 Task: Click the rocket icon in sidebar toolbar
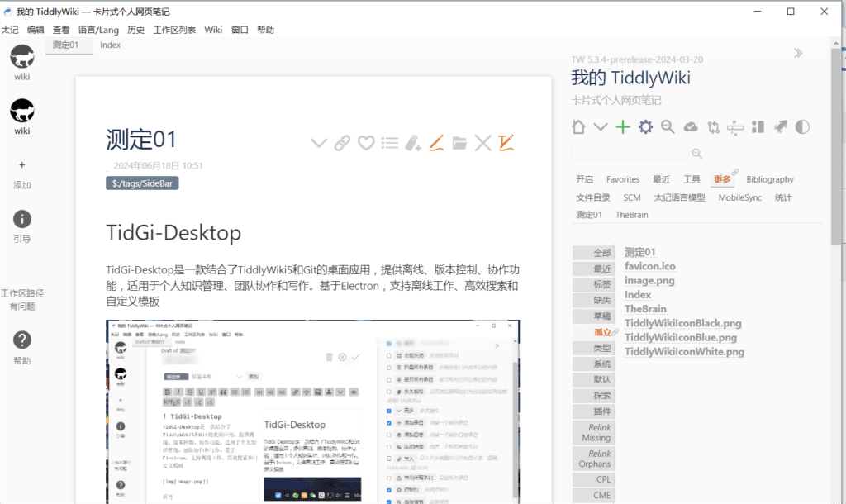[x=780, y=126]
